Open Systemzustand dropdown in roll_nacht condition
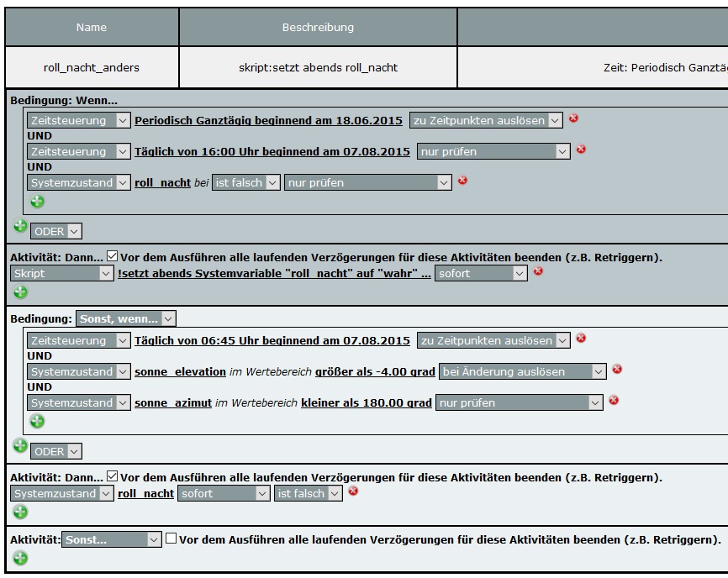Viewport: 728px width, 578px height. pos(78,183)
